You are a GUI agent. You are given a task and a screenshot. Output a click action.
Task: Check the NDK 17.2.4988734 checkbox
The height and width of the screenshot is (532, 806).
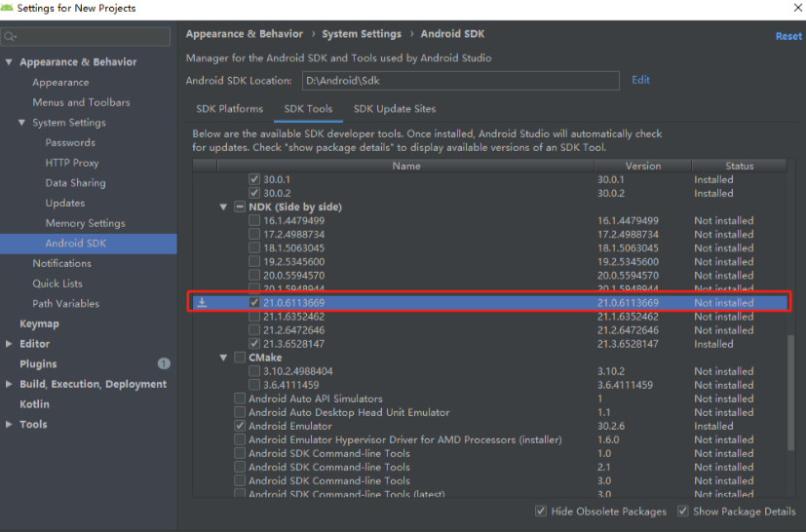(x=254, y=234)
